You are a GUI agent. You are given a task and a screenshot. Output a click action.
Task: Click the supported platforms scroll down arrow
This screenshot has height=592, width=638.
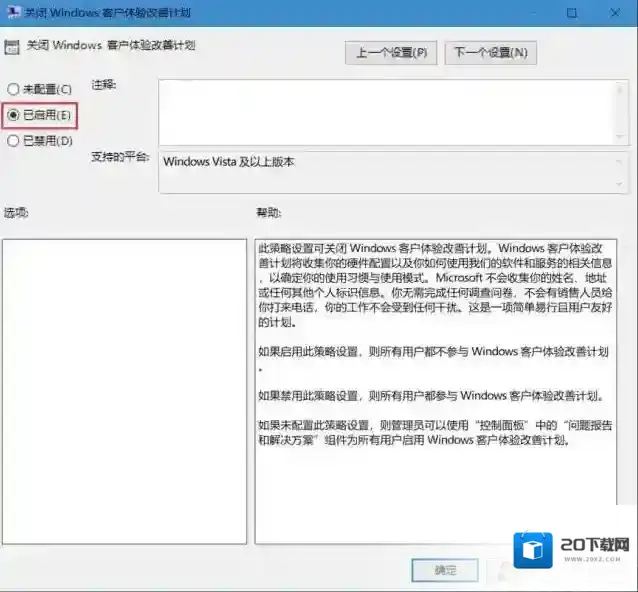[619, 184]
